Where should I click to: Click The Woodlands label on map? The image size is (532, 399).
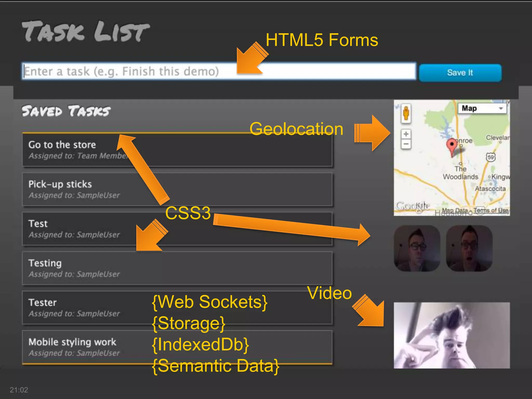pyautogui.click(x=460, y=173)
